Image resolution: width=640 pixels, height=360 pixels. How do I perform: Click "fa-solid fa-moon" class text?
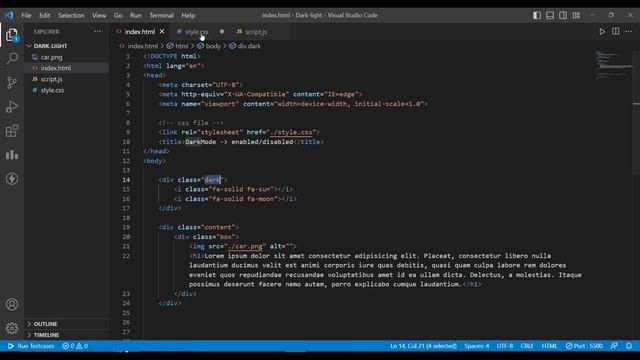(x=243, y=199)
